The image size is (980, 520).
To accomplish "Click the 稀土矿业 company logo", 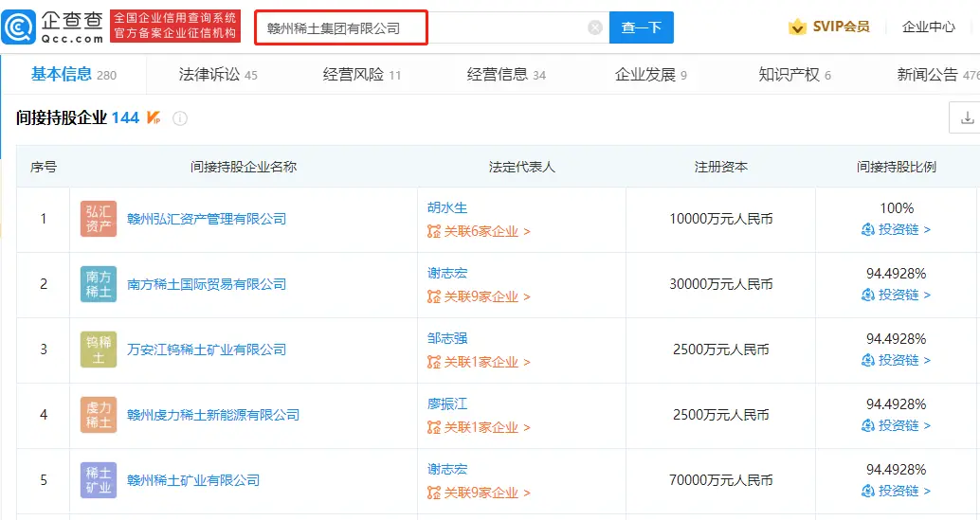I will [99, 480].
